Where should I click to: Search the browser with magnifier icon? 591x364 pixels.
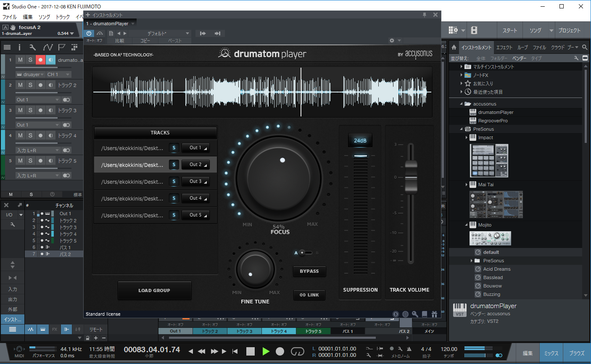[585, 47]
